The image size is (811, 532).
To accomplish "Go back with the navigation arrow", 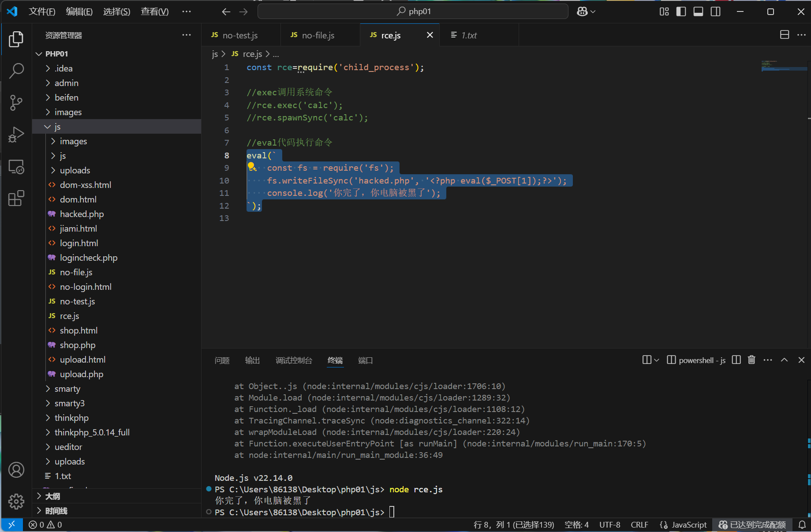I will pos(226,11).
